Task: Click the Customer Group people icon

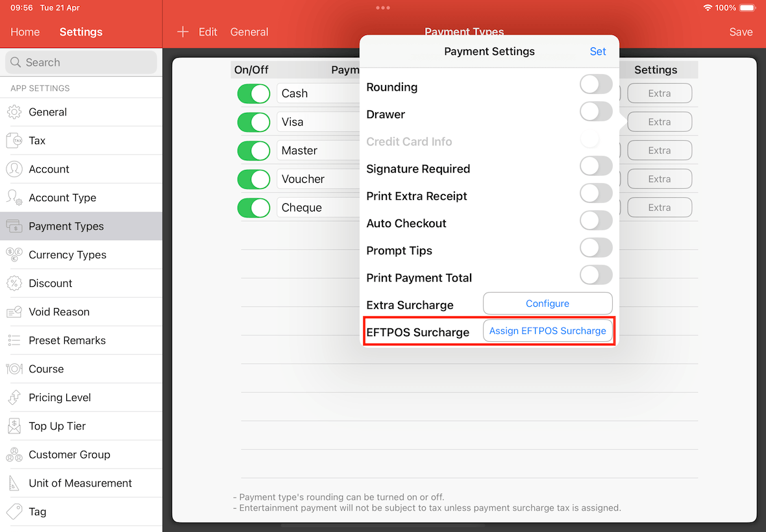Action: coord(14,455)
